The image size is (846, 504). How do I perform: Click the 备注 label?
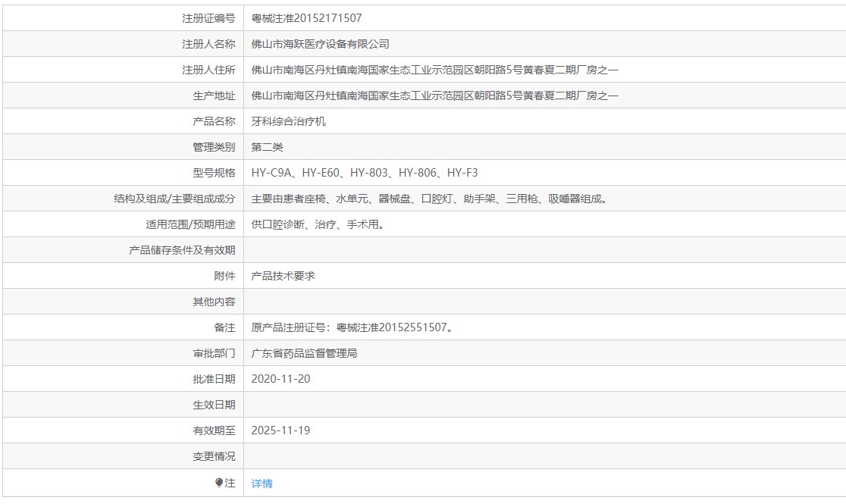[x=225, y=327]
